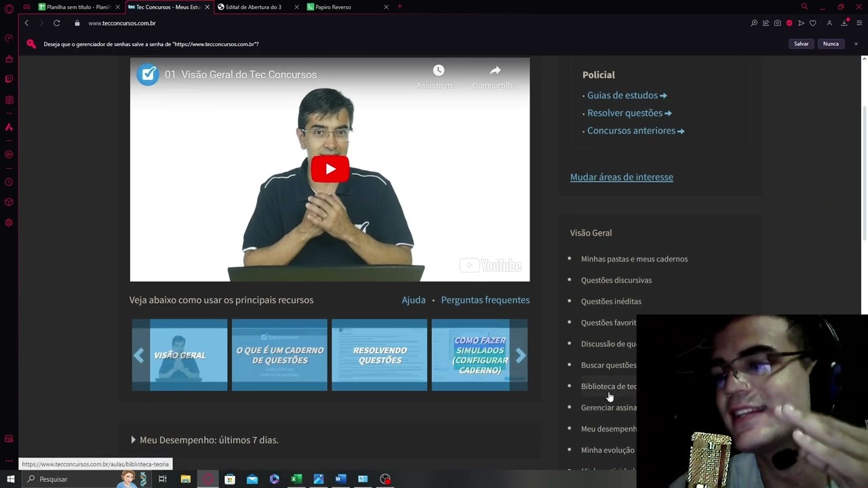Screen dimensions: 868x488
Task: Open Microsoft Store from the taskbar
Action: [230, 479]
